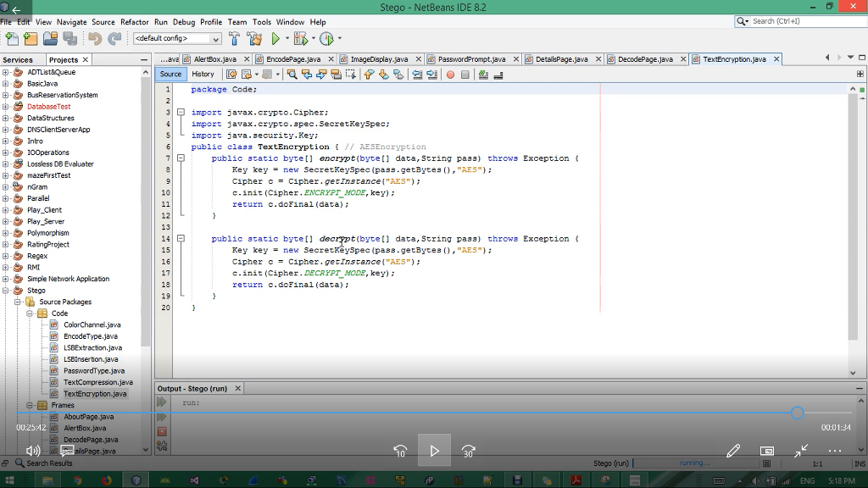Image resolution: width=868 pixels, height=488 pixels.
Task: Select the Find Selection magnifier icon
Action: pos(291,75)
